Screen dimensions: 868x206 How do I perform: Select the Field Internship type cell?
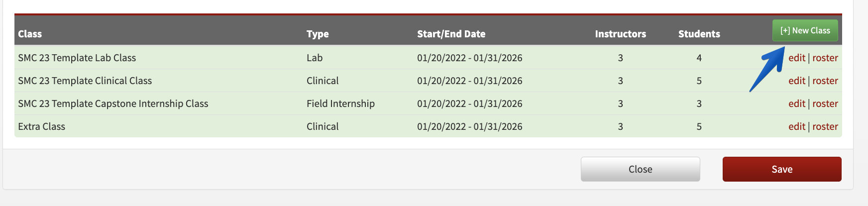coord(340,103)
